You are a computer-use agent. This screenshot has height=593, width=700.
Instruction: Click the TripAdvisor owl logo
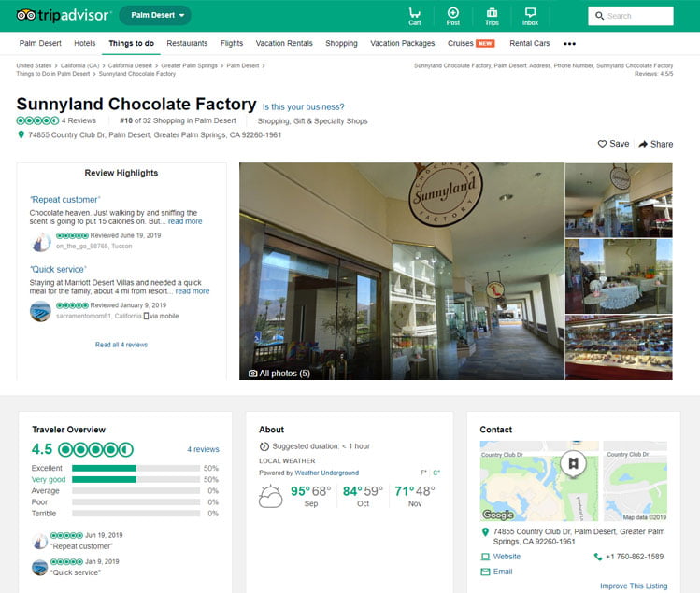[x=25, y=16]
